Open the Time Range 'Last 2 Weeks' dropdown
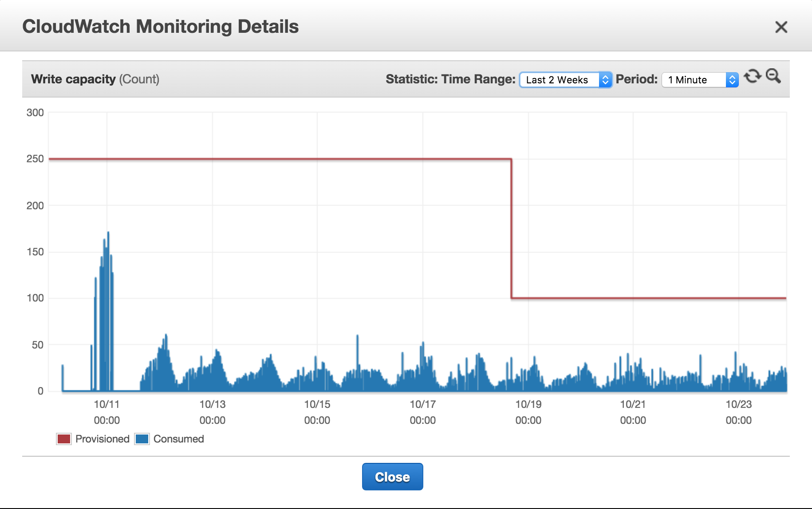Viewport: 812px width, 509px height. coord(566,80)
